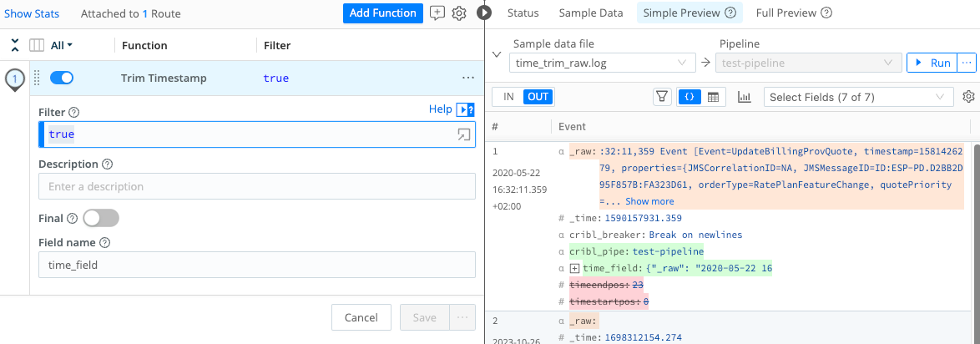
Task: Open Run button more options
Action: [967, 63]
